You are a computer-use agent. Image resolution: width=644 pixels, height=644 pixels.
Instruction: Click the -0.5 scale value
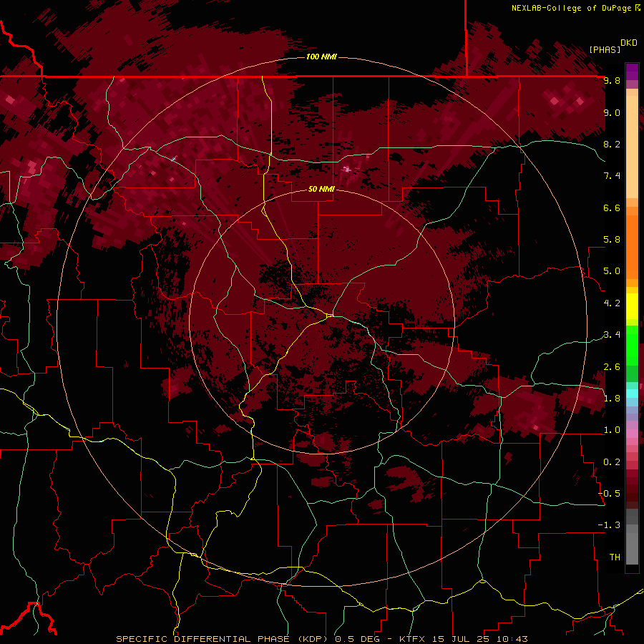coord(609,494)
